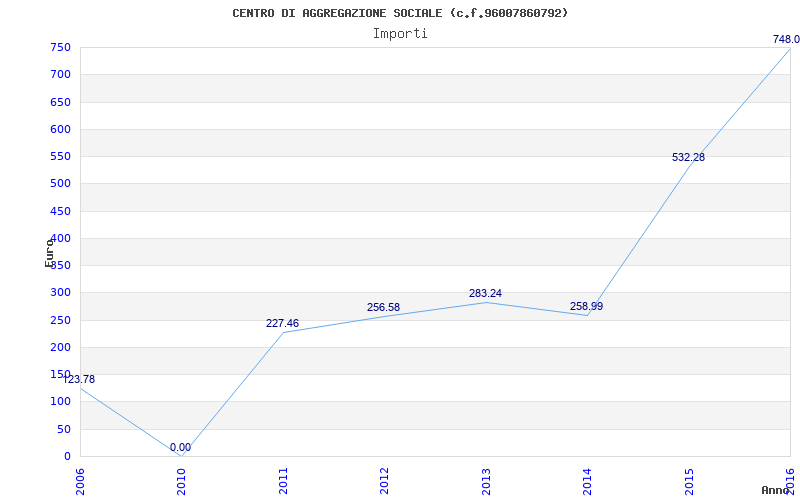The image size is (800, 500).
Task: Click the 258.99 value label
Action: tap(586, 307)
